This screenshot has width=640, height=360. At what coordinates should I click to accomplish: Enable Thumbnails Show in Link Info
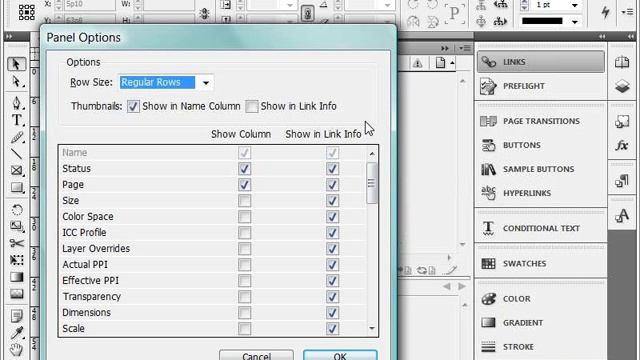coord(252,107)
